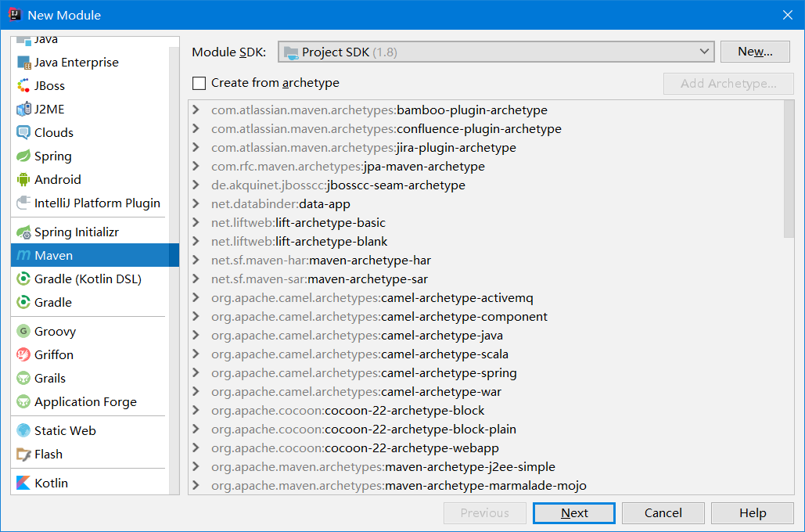Click the Java Enterprise icon

click(23, 63)
